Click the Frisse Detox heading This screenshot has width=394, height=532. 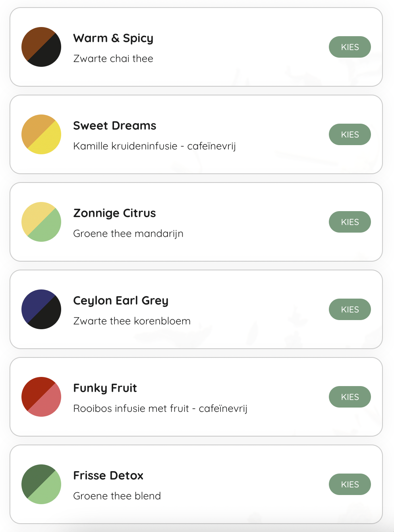108,476
